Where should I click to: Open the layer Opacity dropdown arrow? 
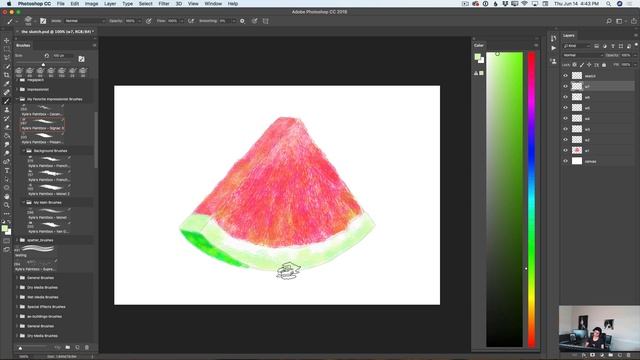[x=635, y=55]
